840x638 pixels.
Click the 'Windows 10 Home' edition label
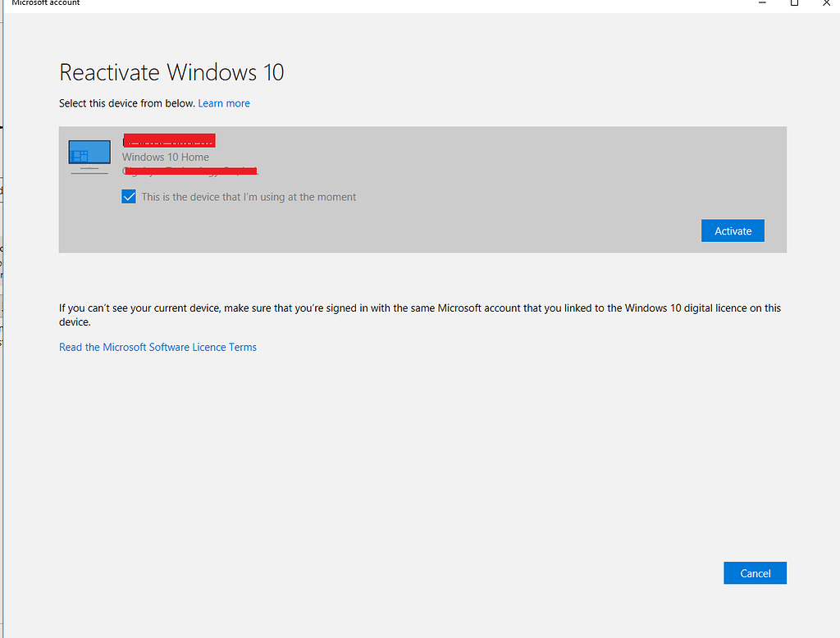coord(166,157)
